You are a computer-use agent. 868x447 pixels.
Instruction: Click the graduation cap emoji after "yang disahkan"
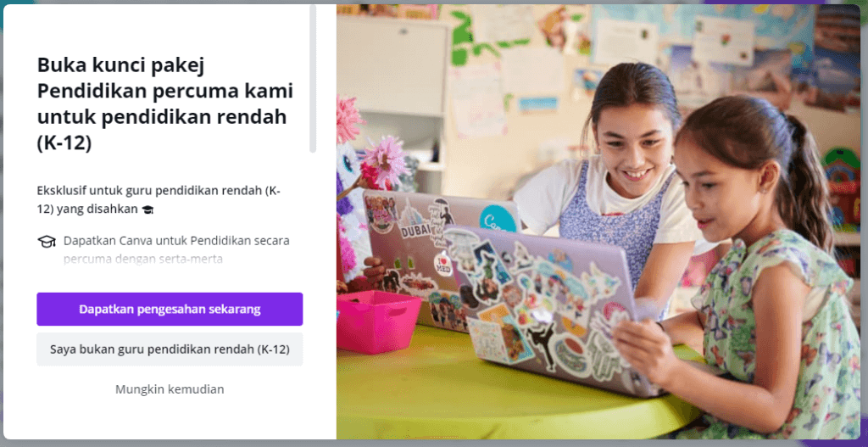147,210
